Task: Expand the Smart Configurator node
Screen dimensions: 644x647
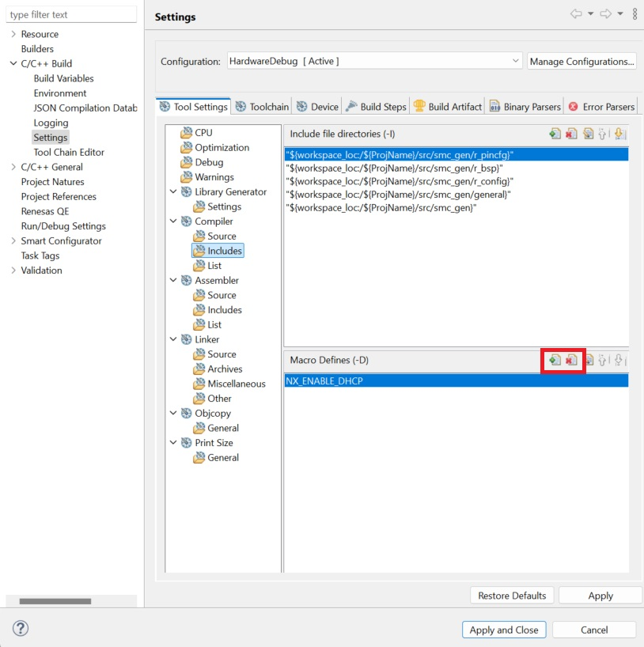Action: (x=13, y=241)
